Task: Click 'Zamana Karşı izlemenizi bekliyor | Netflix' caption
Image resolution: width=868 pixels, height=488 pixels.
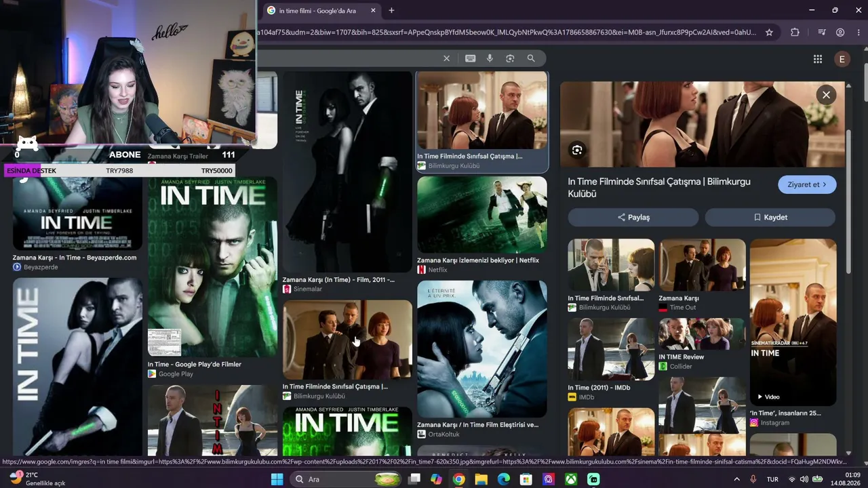Action: 478,260
